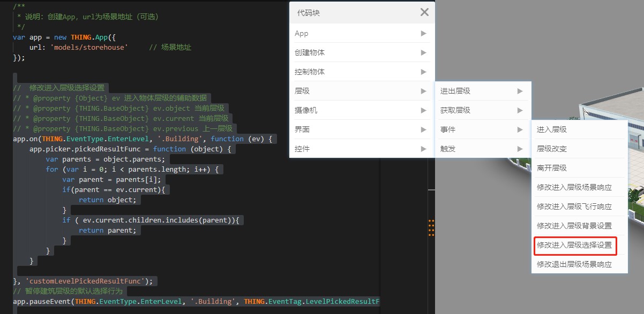Expand the 控件 category
This screenshot has height=314, width=644.
coord(423,148)
